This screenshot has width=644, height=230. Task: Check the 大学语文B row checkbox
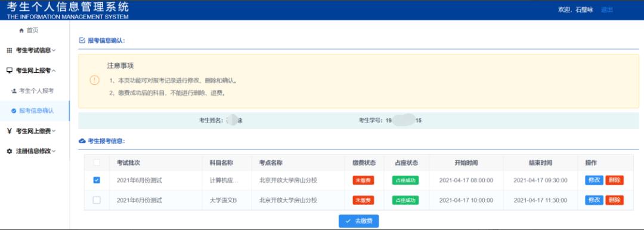click(x=97, y=200)
